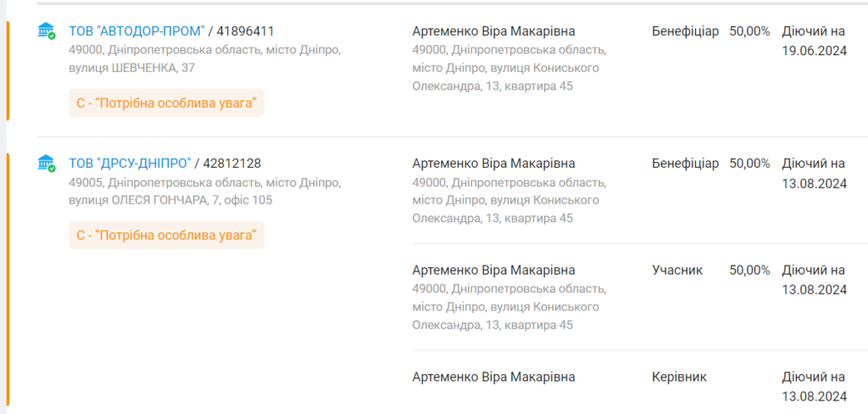Click the 50,00% share in the Учасник row
Image resolution: width=868 pixels, height=414 pixels.
click(x=749, y=271)
